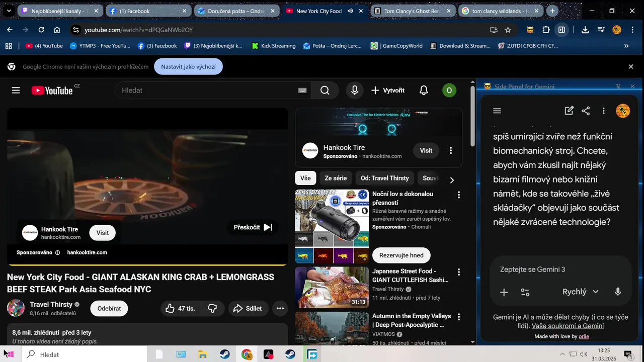Switch to the Tom Clancy's Ghost Recon tab

(x=414, y=11)
